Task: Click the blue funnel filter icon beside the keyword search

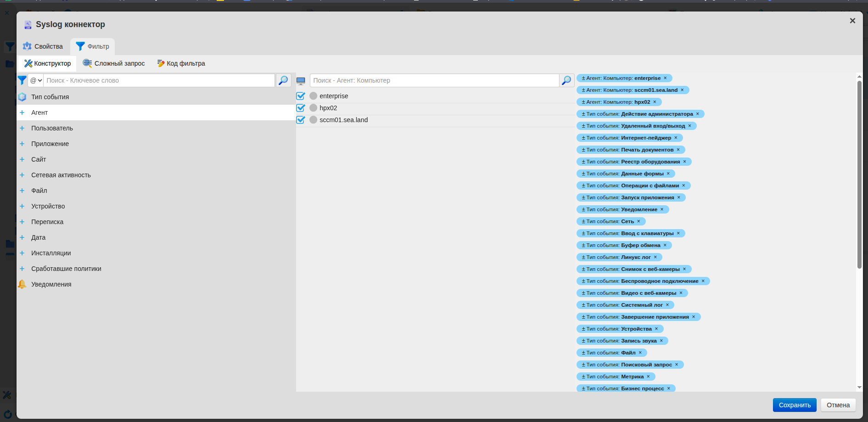Action: (x=22, y=80)
